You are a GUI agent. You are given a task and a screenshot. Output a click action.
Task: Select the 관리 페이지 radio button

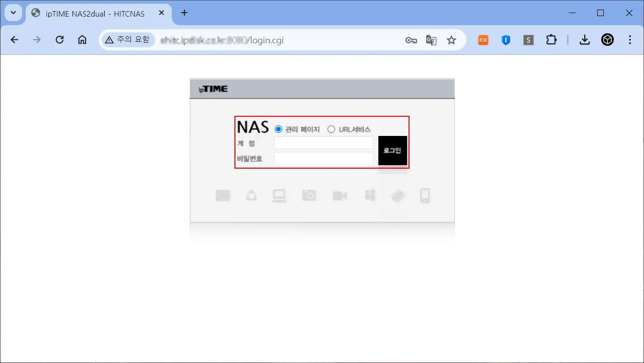[279, 129]
